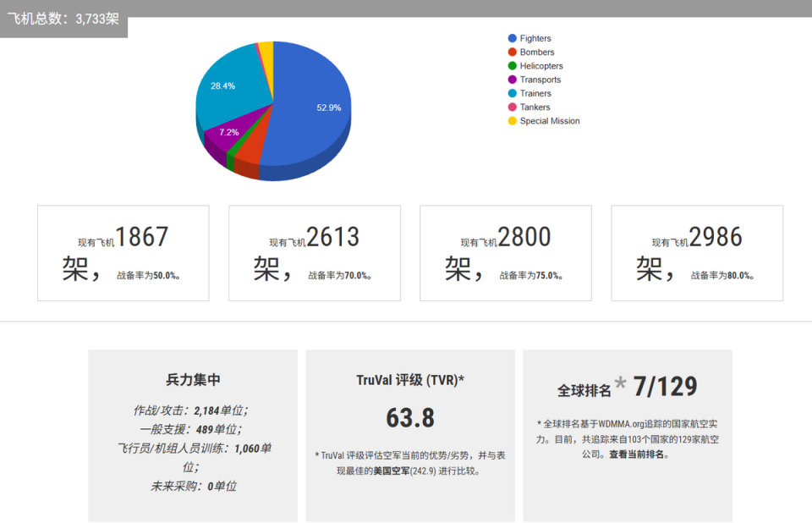812x523 pixels.
Task: Click the 兵力集中 heading
Action: click(x=193, y=380)
